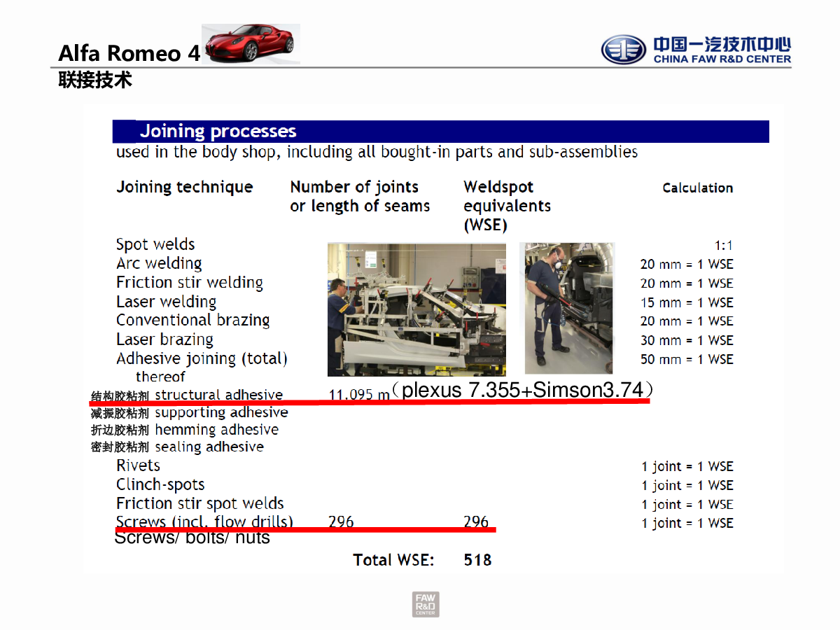Click the Spot welds row label
Screen dimensions: 840x630
155,244
